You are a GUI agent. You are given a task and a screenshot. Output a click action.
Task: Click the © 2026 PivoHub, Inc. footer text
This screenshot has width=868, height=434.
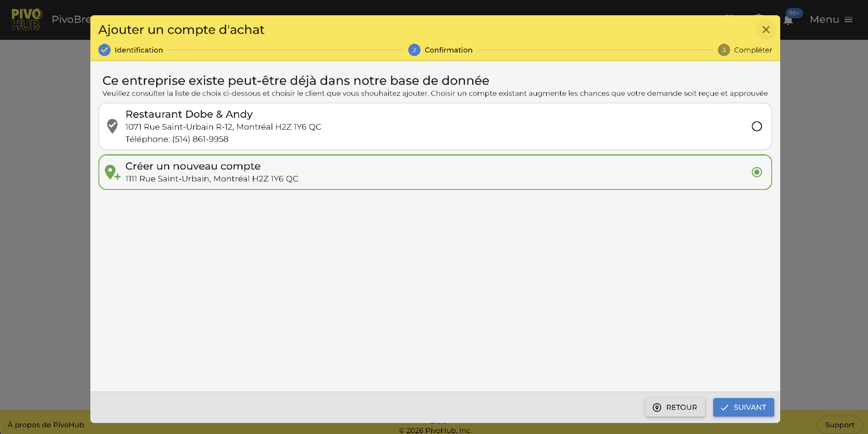point(435,430)
